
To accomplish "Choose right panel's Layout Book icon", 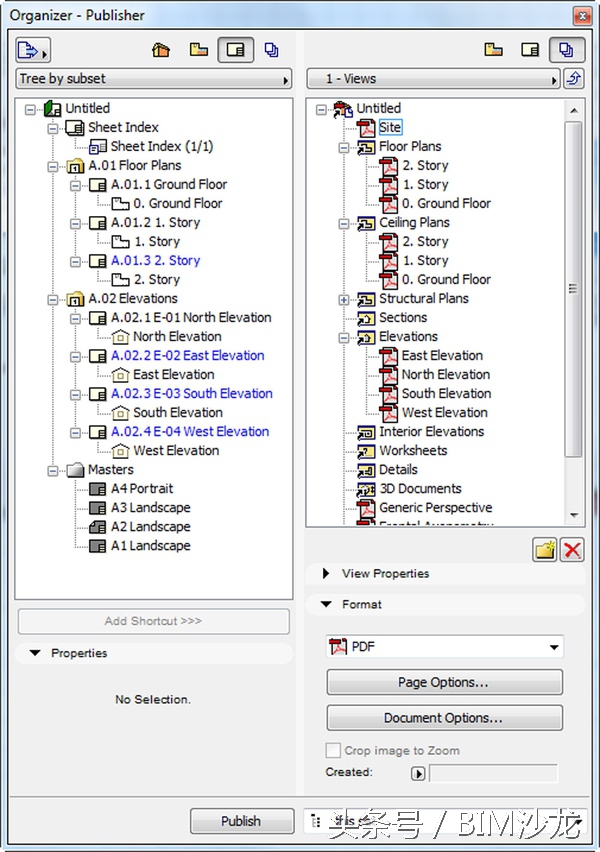I will 531,49.
